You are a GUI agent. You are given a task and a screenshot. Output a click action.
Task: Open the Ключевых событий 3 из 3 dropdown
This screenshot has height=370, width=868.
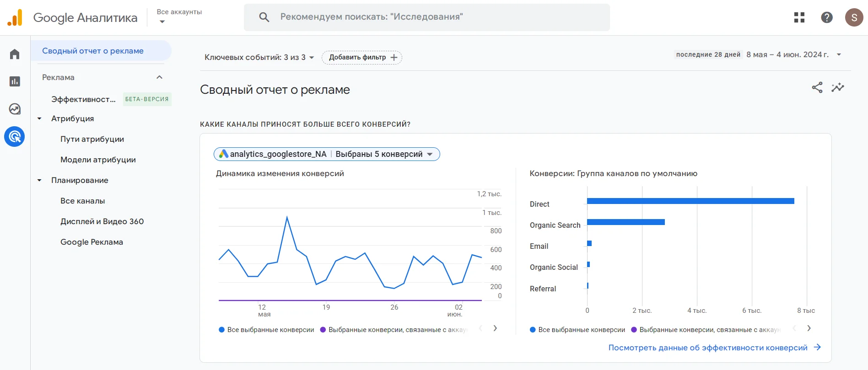(x=259, y=57)
